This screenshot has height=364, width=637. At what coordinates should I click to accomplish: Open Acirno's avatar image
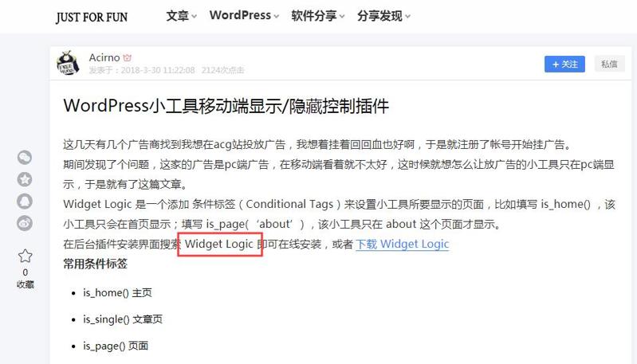point(68,63)
